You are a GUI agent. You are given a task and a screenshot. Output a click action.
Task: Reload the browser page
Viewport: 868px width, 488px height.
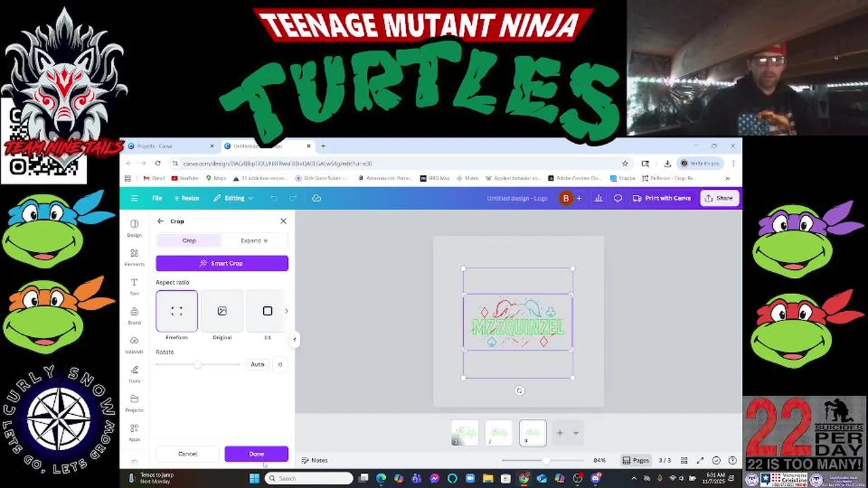(x=157, y=163)
